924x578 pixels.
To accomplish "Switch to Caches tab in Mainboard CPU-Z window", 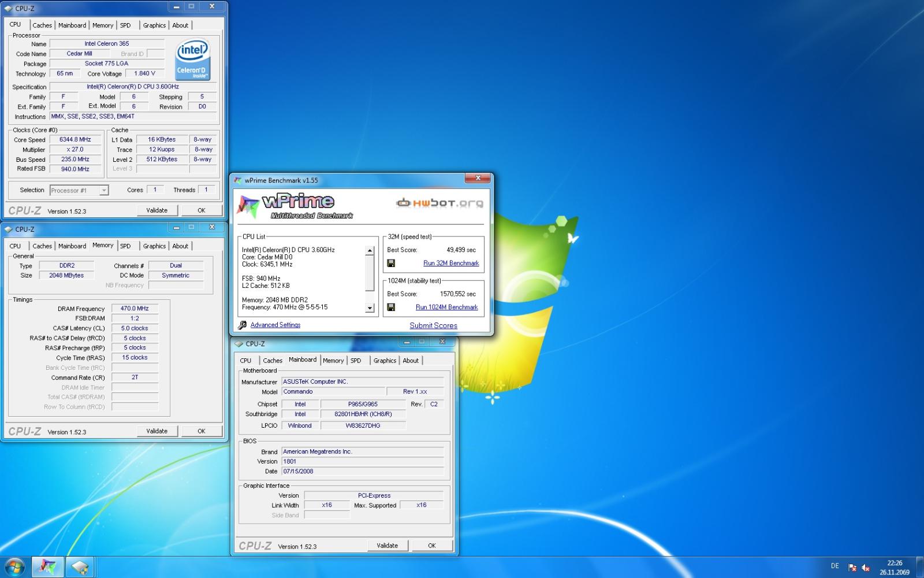I will pos(273,361).
